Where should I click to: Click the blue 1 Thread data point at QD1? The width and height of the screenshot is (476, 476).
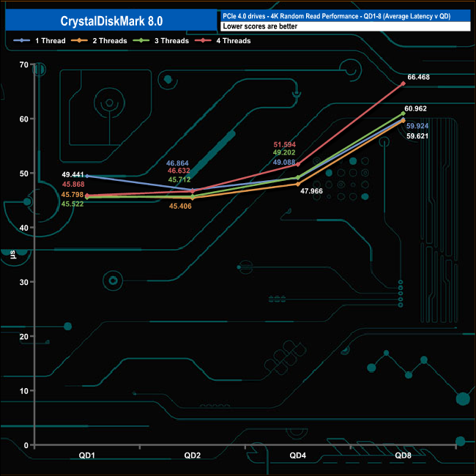[87, 176]
